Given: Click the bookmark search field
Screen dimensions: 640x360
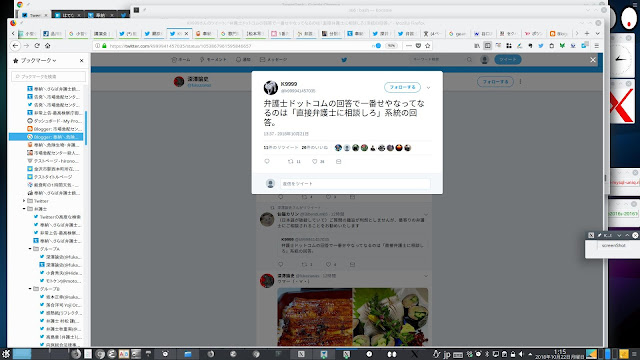Looking at the screenshot, I should coord(49,76).
